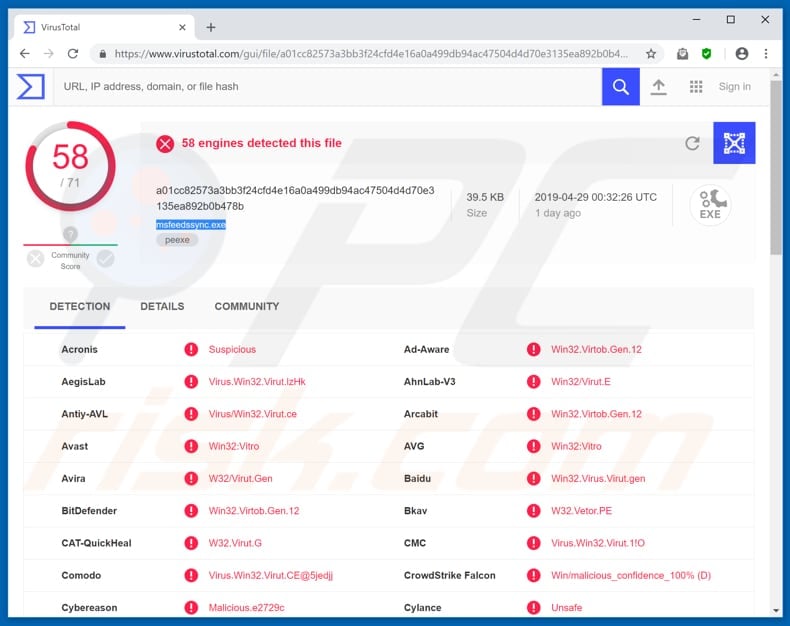Click the community score question mark
This screenshot has height=626, width=790.
(70, 234)
